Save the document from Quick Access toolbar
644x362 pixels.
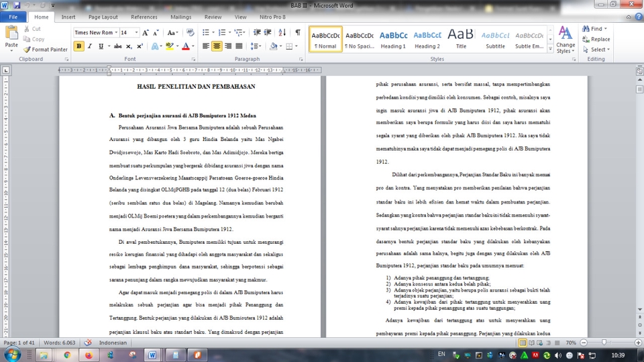coord(17,5)
